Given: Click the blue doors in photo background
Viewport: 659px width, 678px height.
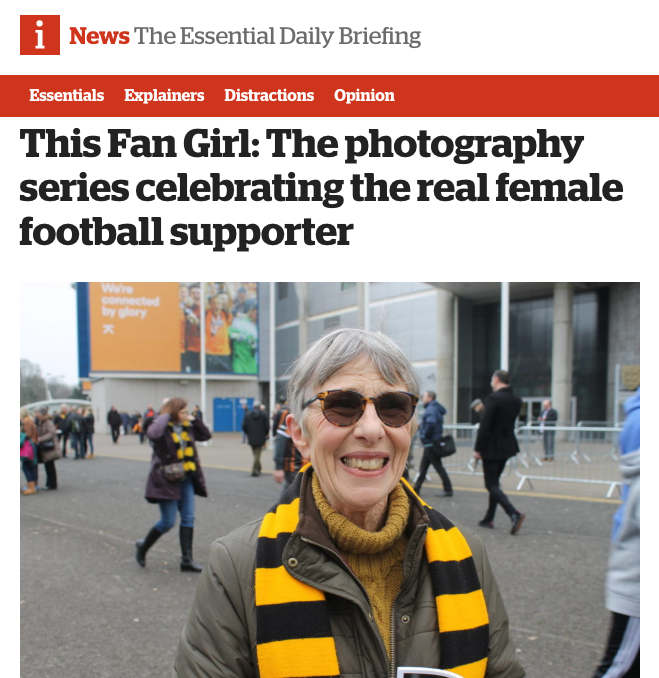Looking at the screenshot, I should 233,415.
